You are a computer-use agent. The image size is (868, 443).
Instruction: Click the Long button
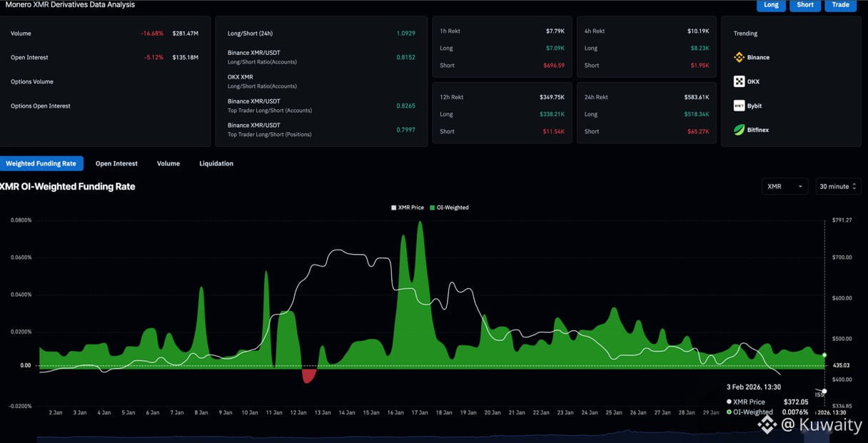tap(771, 5)
